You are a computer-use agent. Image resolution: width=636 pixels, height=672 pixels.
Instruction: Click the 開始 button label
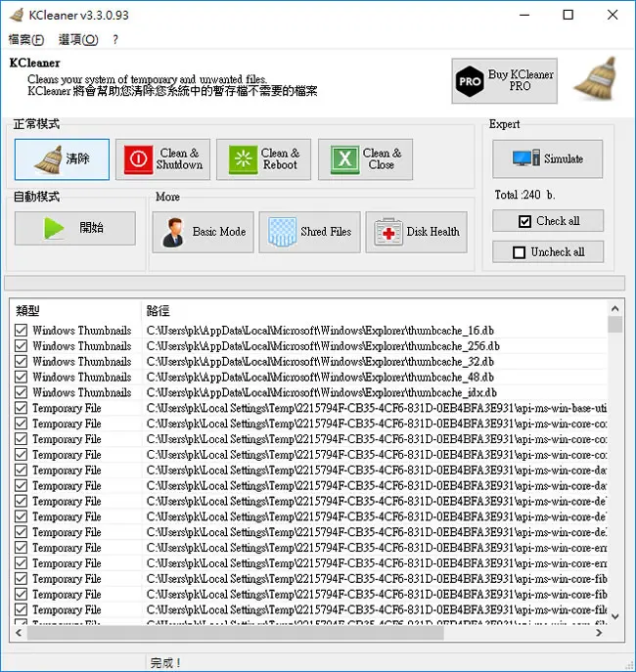click(91, 228)
